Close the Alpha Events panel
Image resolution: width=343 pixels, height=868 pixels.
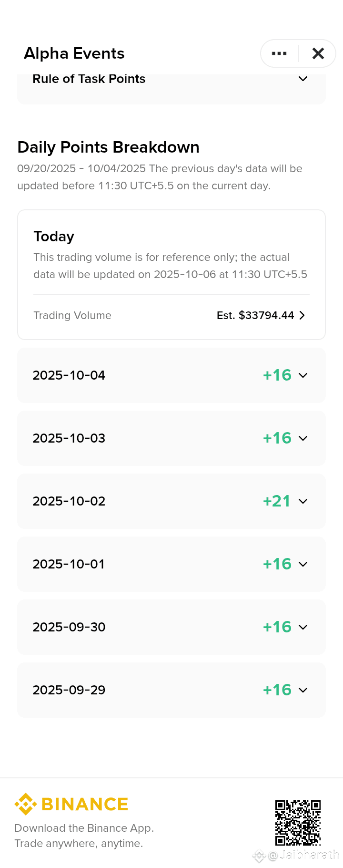tap(318, 53)
